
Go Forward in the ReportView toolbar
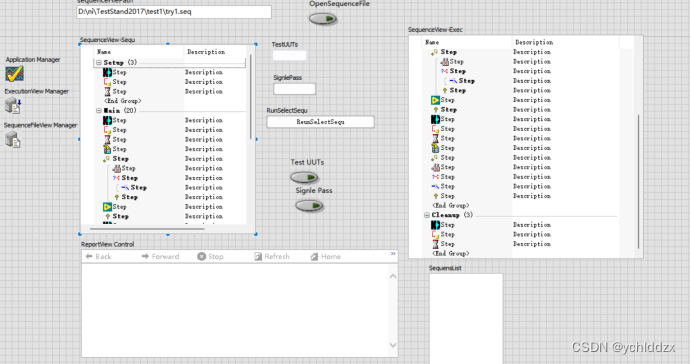coord(160,256)
